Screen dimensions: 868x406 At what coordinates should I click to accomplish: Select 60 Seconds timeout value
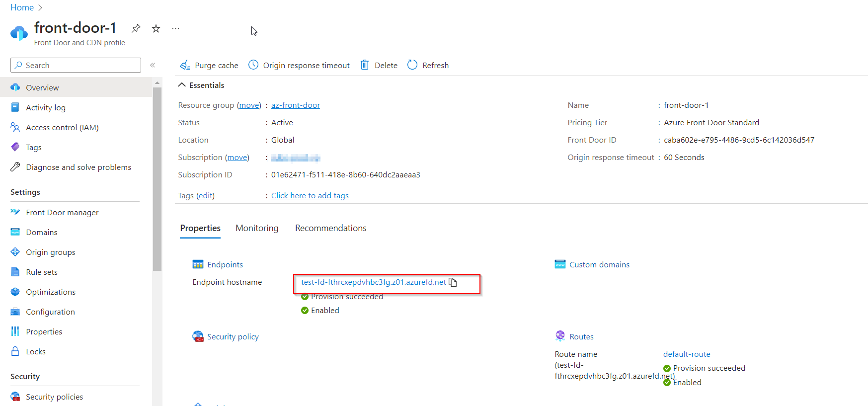click(x=684, y=158)
